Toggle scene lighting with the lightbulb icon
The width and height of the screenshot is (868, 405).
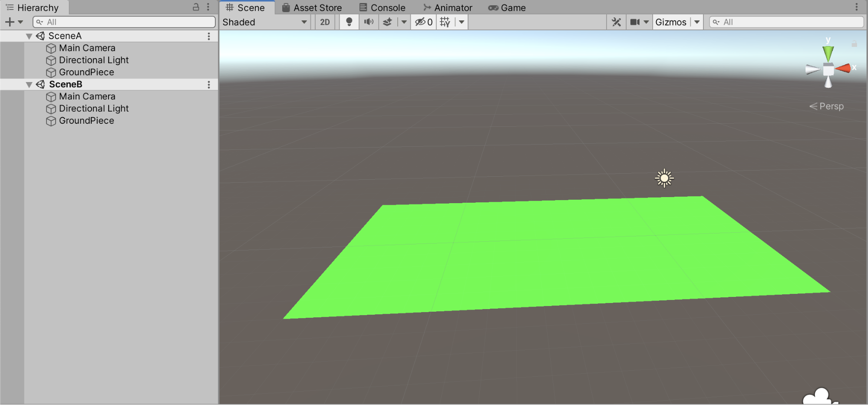click(x=349, y=22)
